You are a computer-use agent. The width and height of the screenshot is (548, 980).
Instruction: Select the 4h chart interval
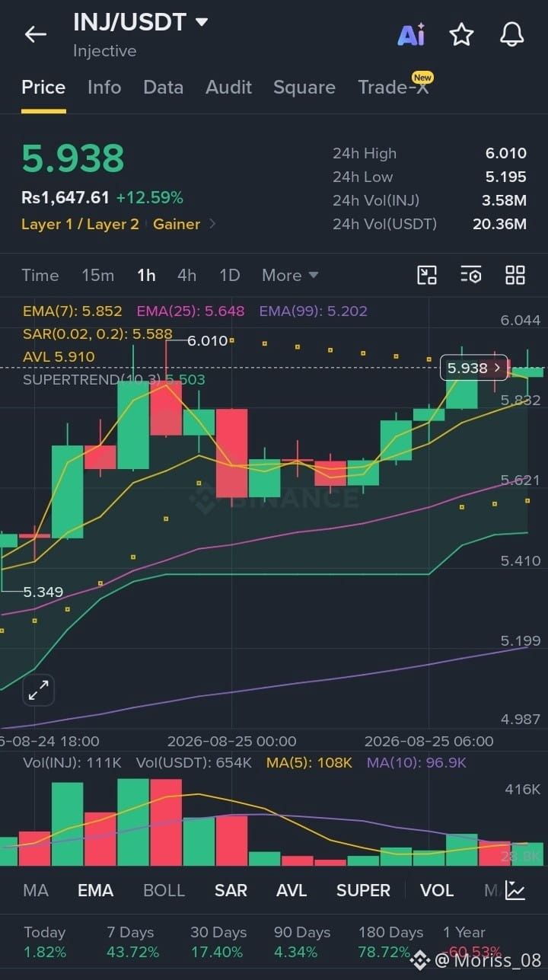click(186, 275)
